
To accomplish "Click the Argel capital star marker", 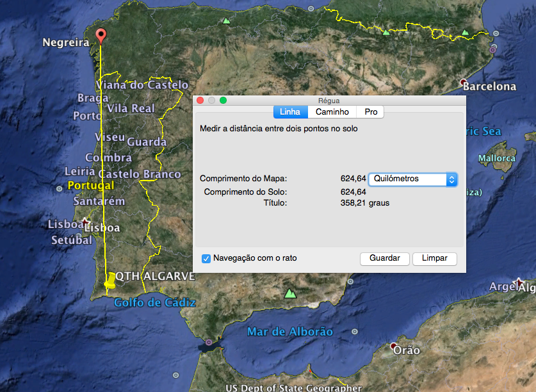I will click(x=519, y=282).
